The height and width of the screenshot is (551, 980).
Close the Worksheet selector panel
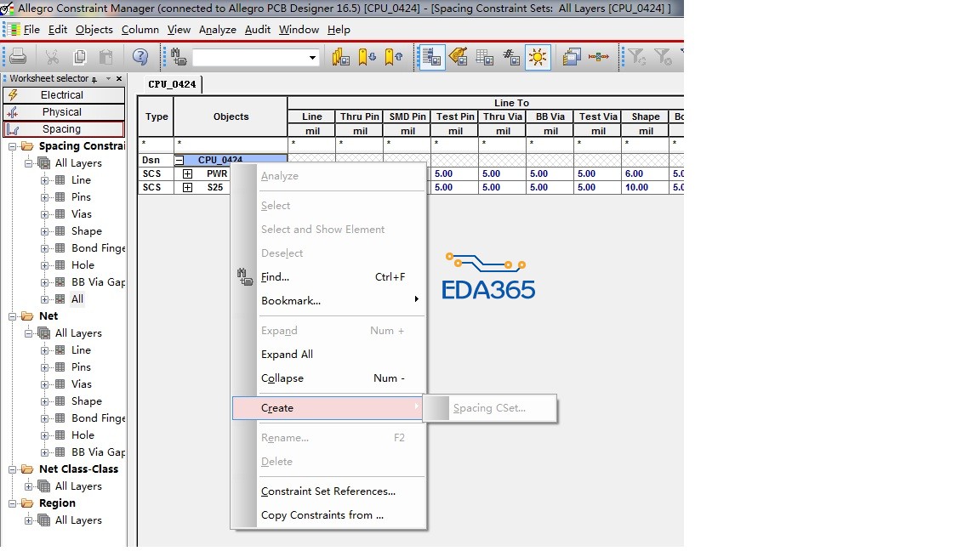click(119, 79)
